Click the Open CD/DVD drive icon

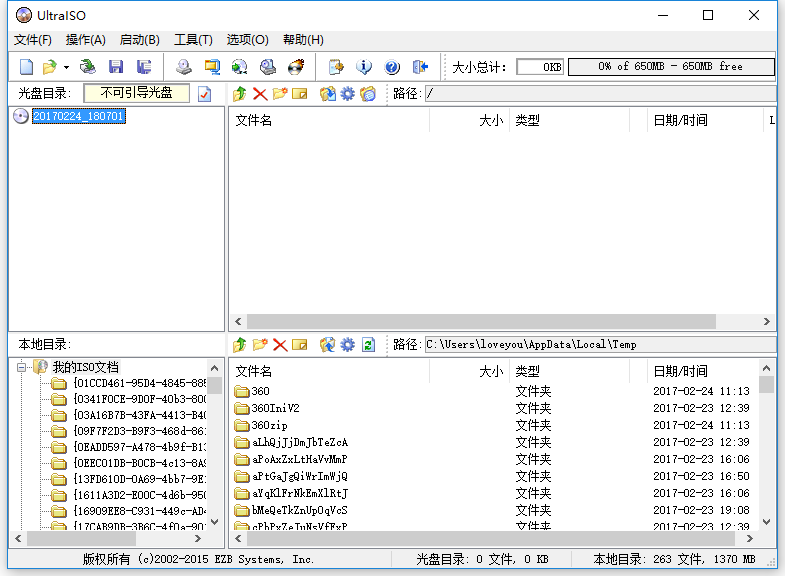pos(88,67)
